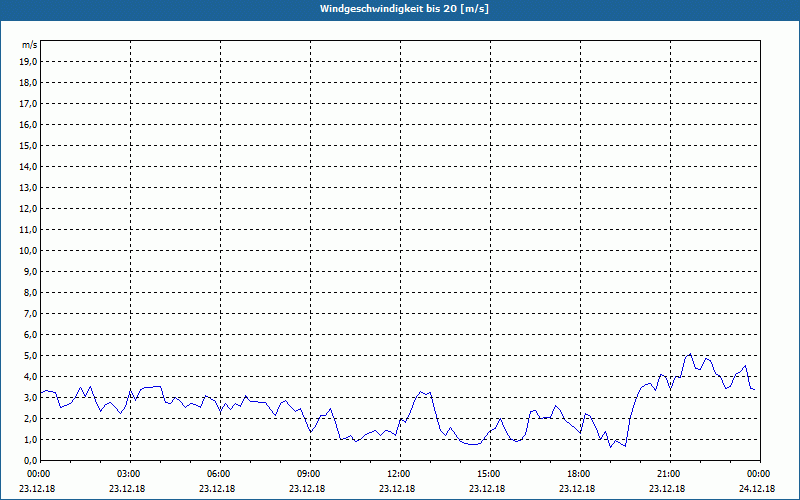
Task: Click the 16,0 y-axis label
Action: coord(28,124)
